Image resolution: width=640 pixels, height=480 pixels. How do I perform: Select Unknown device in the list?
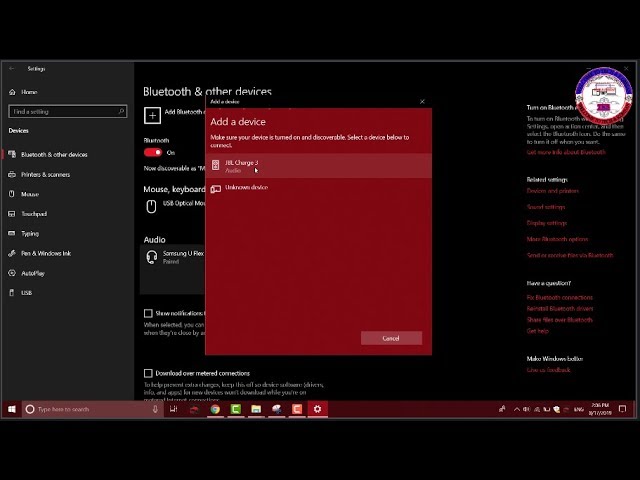(318, 188)
